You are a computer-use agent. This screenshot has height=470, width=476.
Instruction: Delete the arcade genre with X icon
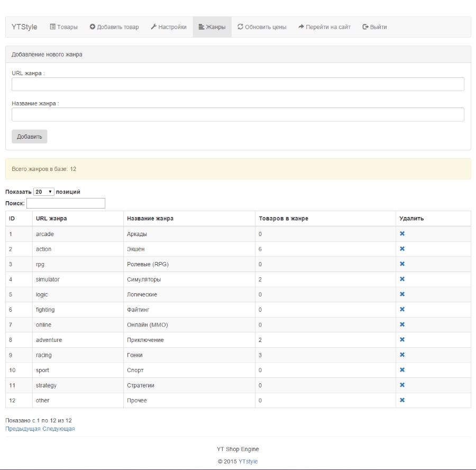[x=402, y=233]
